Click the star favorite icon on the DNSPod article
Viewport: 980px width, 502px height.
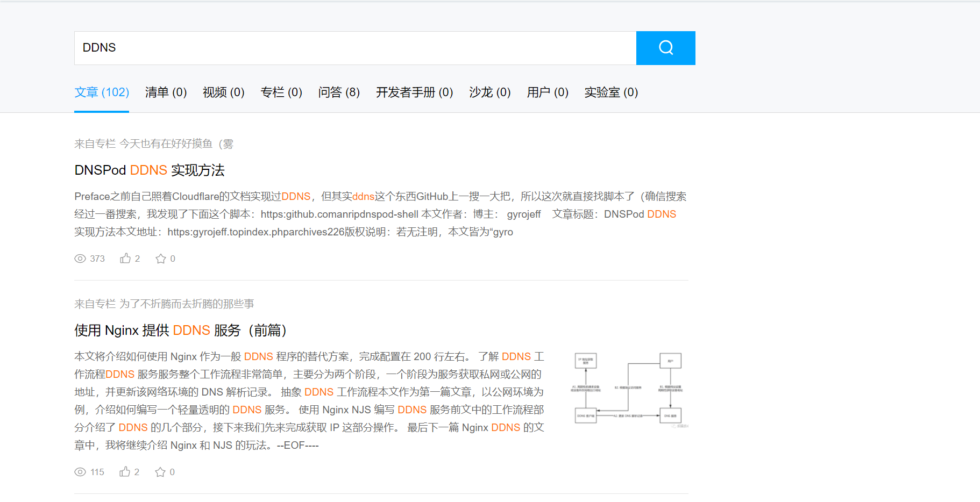(161, 258)
